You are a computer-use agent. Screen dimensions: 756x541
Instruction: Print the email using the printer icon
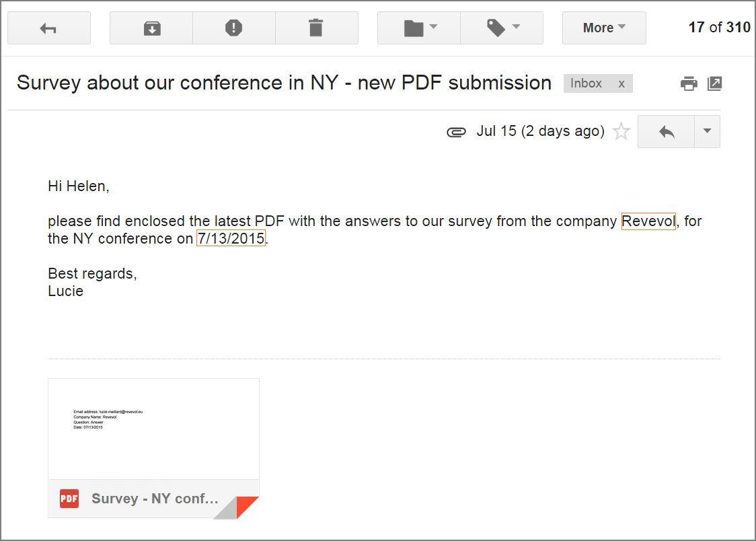point(689,83)
